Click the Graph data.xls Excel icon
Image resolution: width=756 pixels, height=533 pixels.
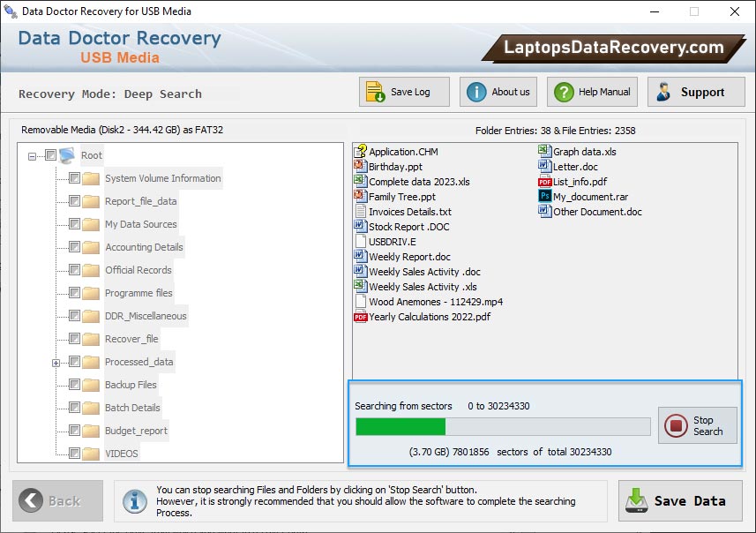tap(544, 152)
